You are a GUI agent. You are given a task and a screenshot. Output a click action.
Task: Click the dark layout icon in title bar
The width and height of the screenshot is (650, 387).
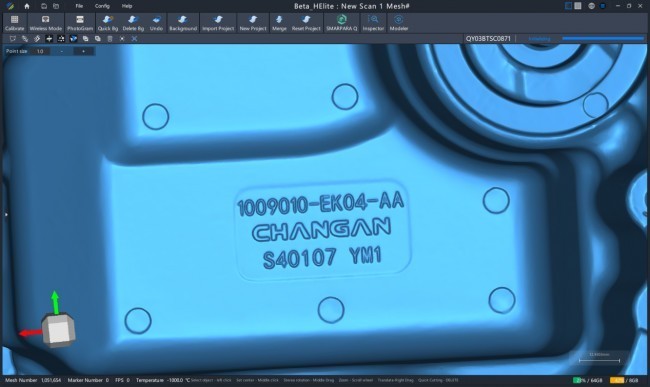point(568,6)
